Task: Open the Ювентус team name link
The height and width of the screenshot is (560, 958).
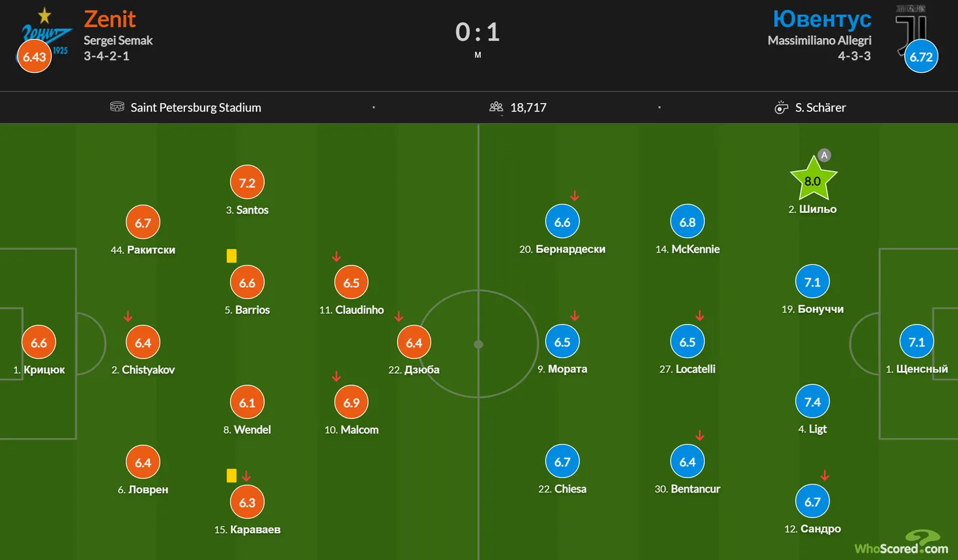Action: 822,19
